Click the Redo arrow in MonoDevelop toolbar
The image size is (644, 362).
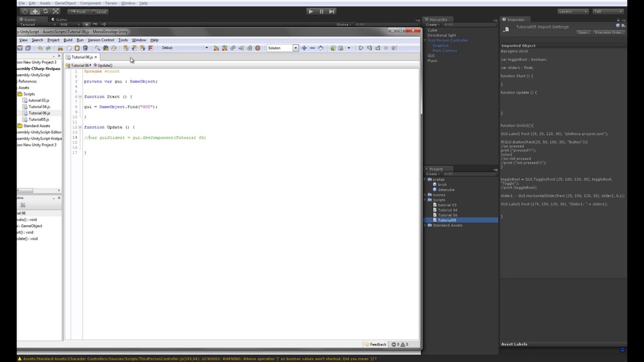(x=48, y=48)
